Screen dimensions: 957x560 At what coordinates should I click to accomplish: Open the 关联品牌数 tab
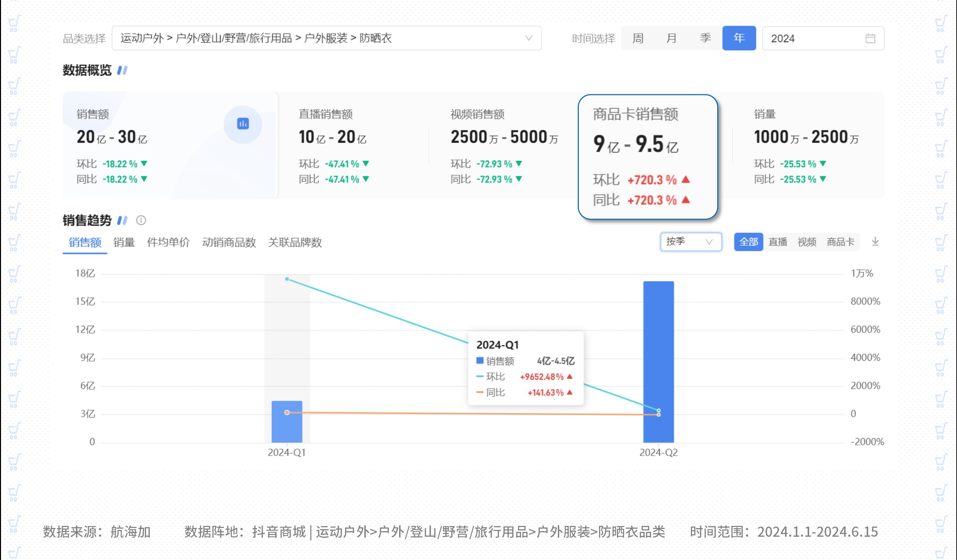(x=295, y=242)
